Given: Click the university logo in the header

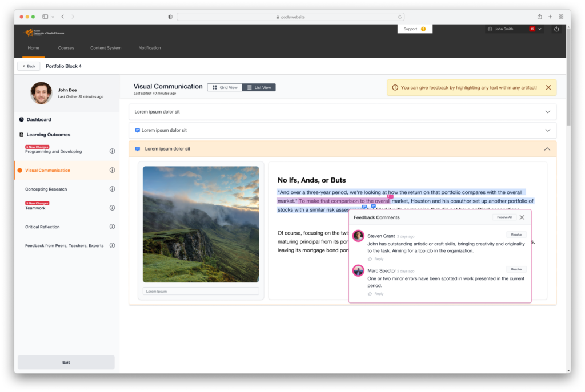Looking at the screenshot, I should [43, 33].
